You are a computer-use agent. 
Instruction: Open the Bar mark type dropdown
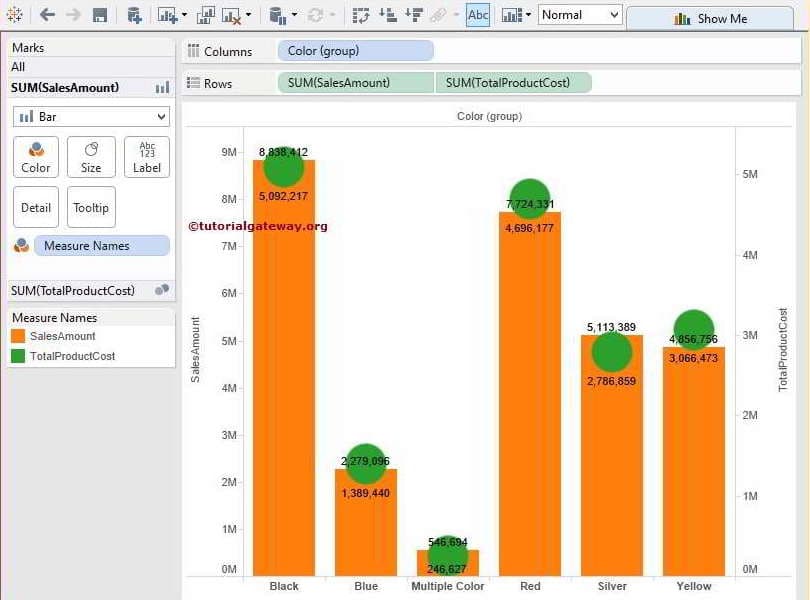[91, 117]
